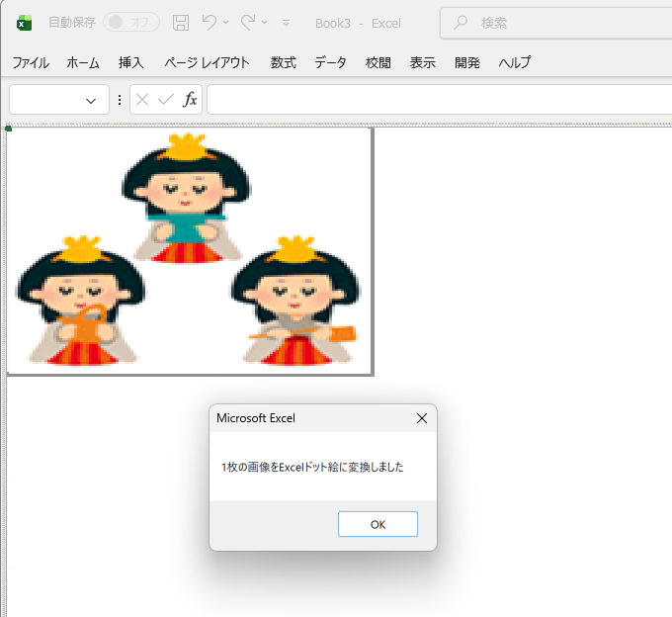Expand the Undo history dropdown arrow
Image resolution: width=672 pixels, height=617 pixels.
226,23
